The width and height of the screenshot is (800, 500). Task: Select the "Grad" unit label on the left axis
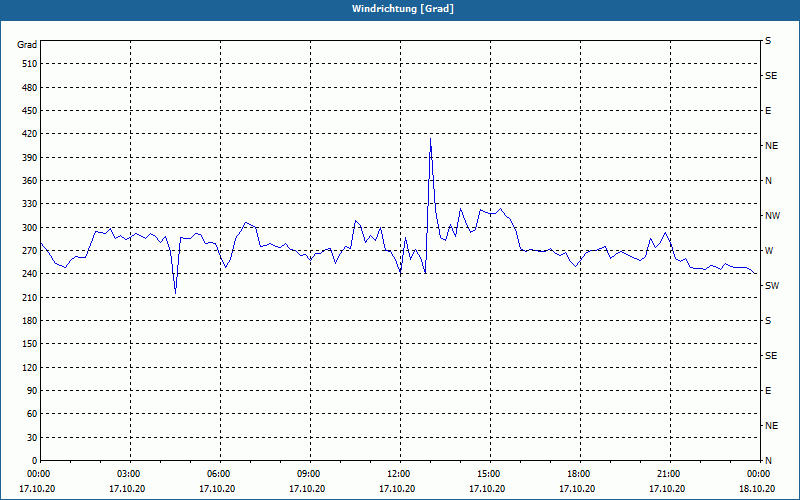tap(27, 45)
